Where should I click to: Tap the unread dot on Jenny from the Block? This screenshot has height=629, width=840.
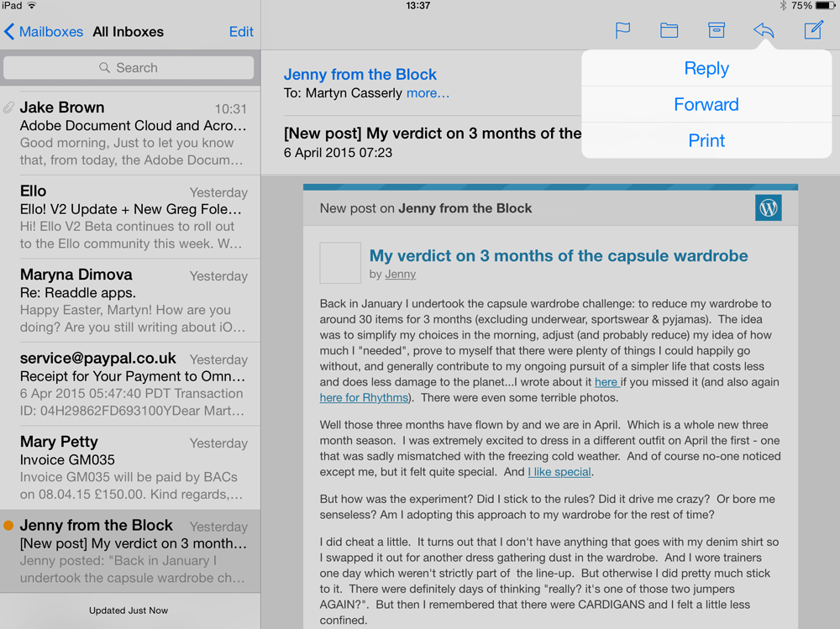pos(9,524)
